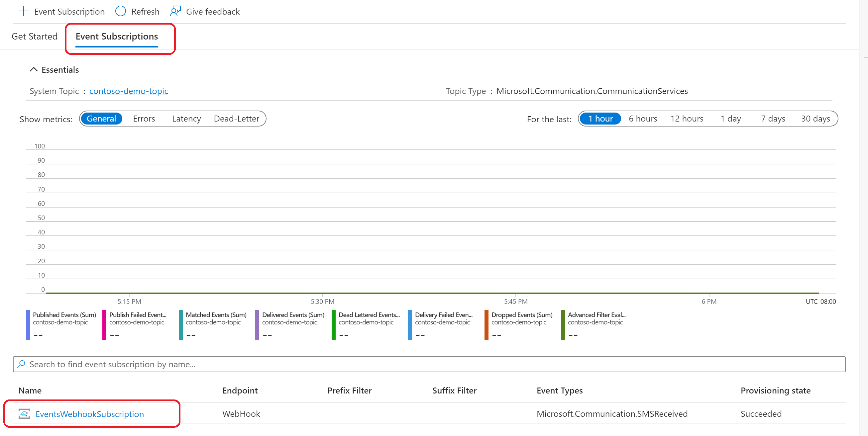The image size is (868, 436).
Task: Click the Dropped Events orange legend swatch
Action: (x=486, y=325)
